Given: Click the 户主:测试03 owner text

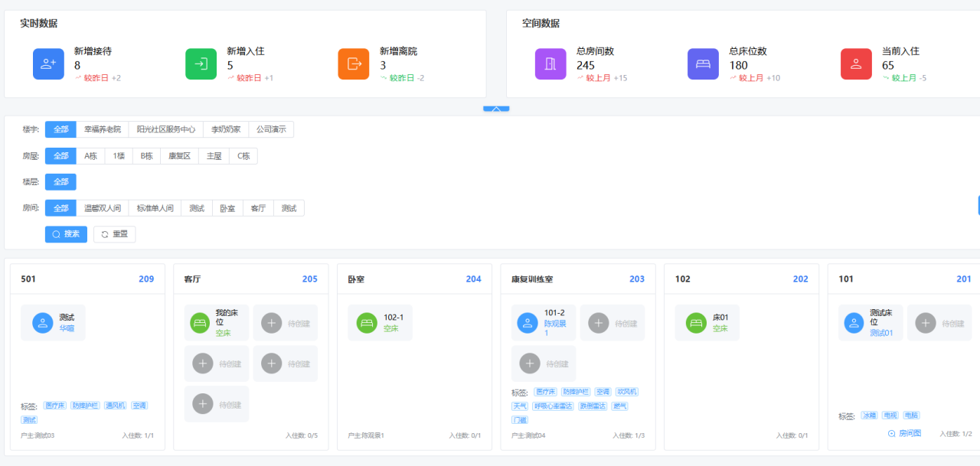Looking at the screenshot, I should pyautogui.click(x=38, y=435).
